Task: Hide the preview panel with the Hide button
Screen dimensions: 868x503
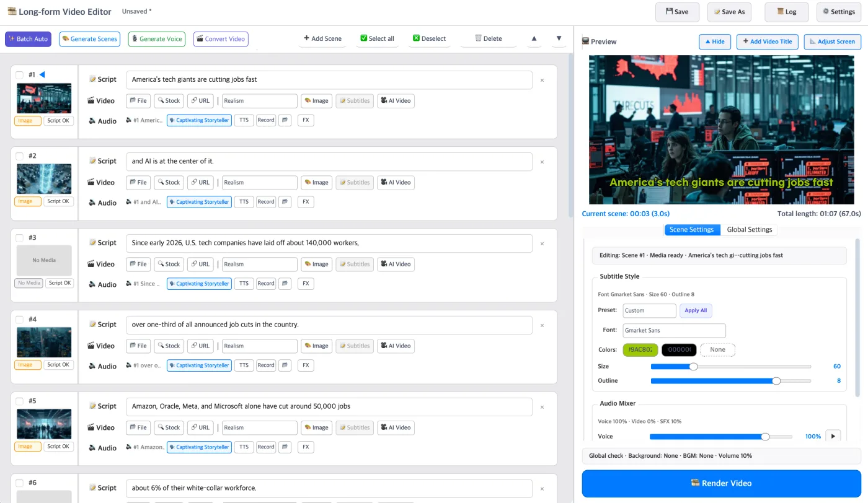Action: click(714, 42)
